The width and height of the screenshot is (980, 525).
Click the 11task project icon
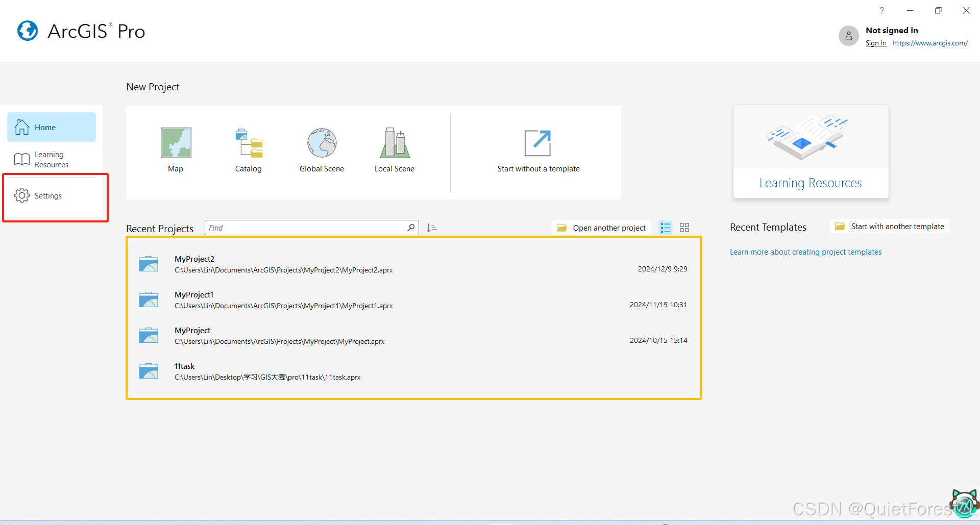click(149, 371)
